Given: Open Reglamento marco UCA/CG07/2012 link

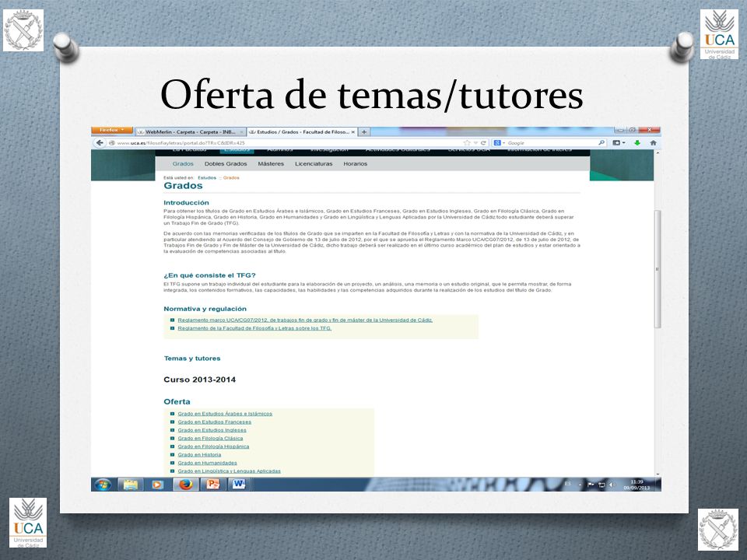Looking at the screenshot, I should click(x=305, y=320).
